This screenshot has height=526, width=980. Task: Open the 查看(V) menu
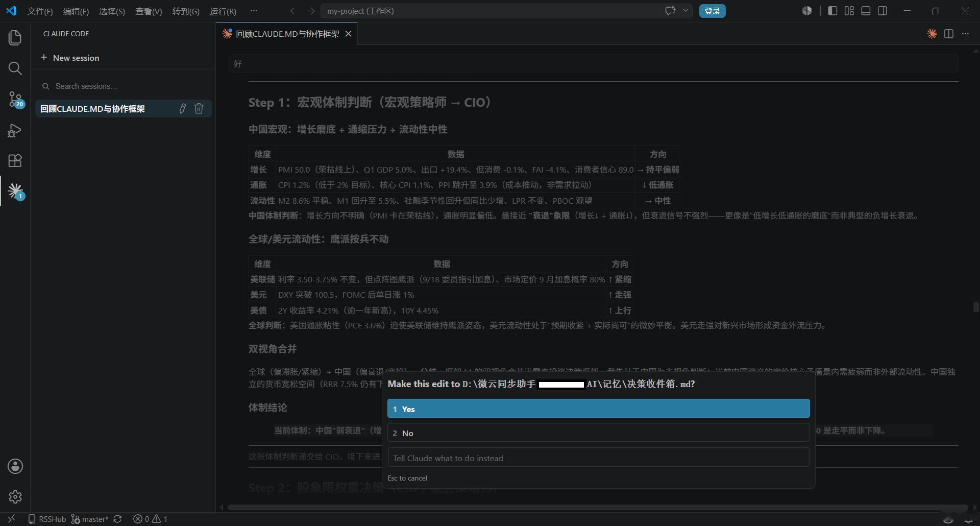point(149,11)
